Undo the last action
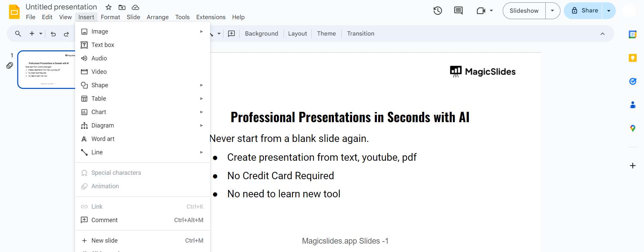The width and height of the screenshot is (644, 252). (53, 34)
